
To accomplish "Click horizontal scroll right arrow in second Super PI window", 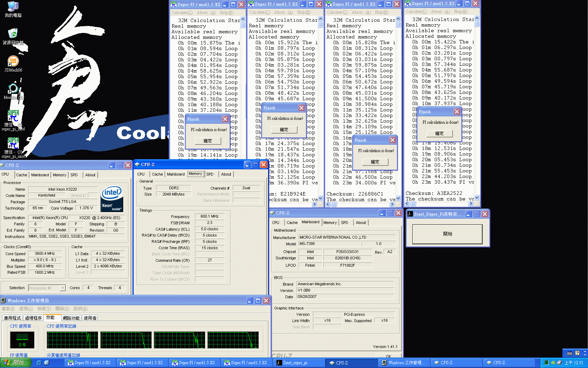I will coord(314,204).
